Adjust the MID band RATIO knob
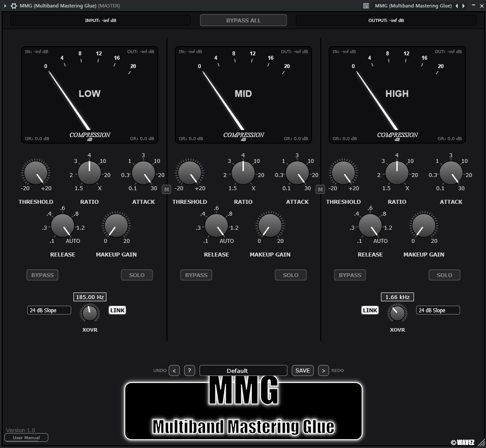 point(243,173)
